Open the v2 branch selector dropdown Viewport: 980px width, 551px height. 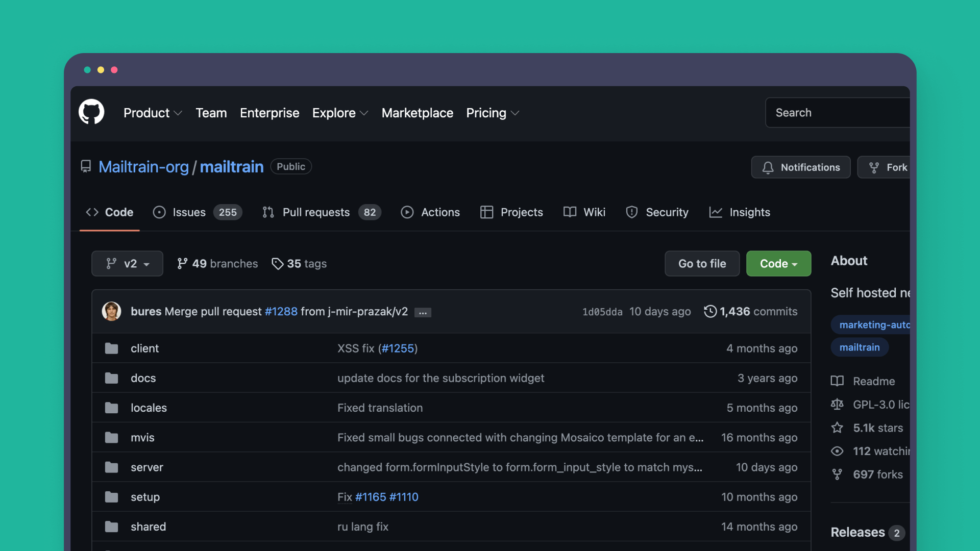(127, 264)
